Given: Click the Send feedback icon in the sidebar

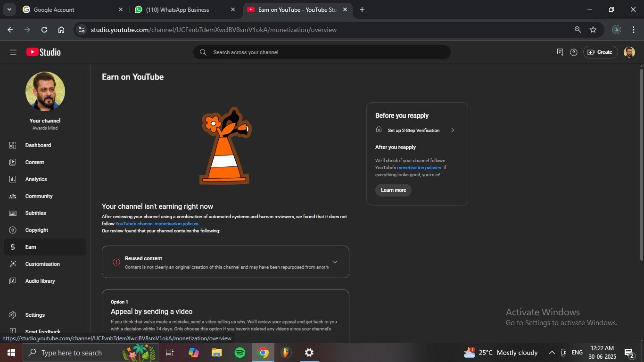Looking at the screenshot, I should point(13,331).
